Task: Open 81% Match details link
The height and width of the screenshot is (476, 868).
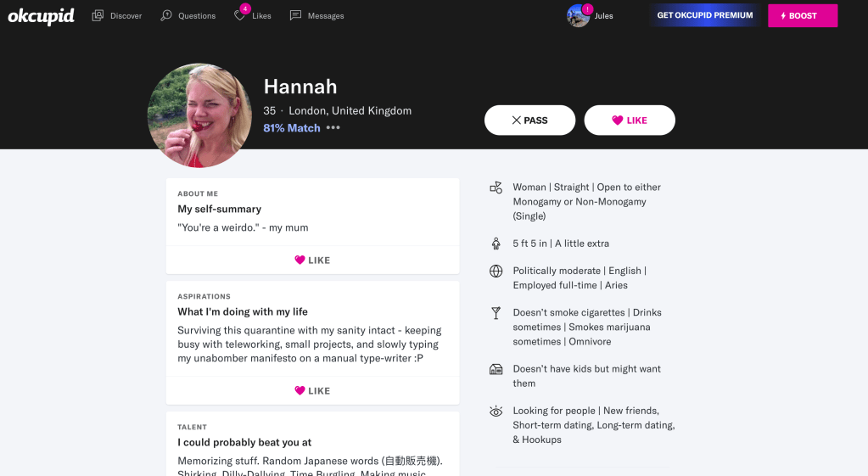Action: (292, 128)
